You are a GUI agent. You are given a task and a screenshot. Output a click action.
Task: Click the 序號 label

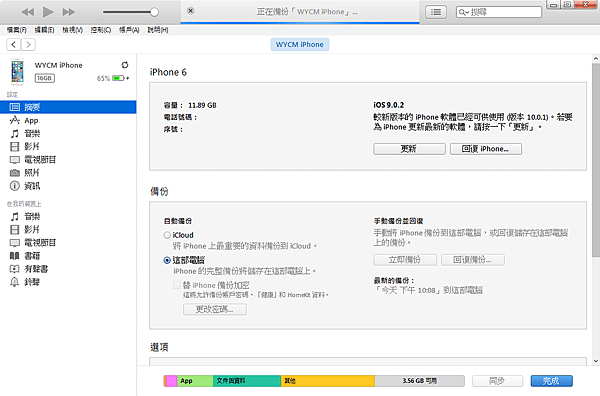coord(173,130)
